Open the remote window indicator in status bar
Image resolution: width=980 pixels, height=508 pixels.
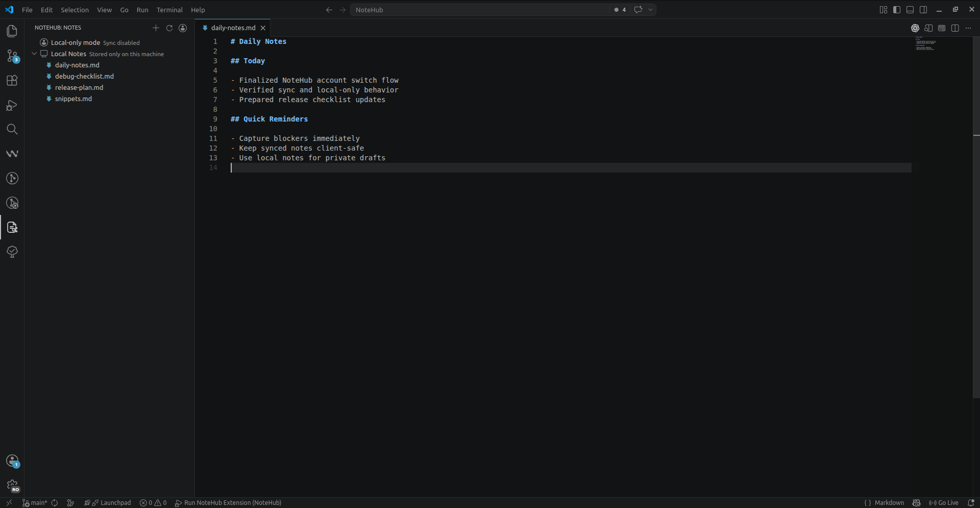9,503
